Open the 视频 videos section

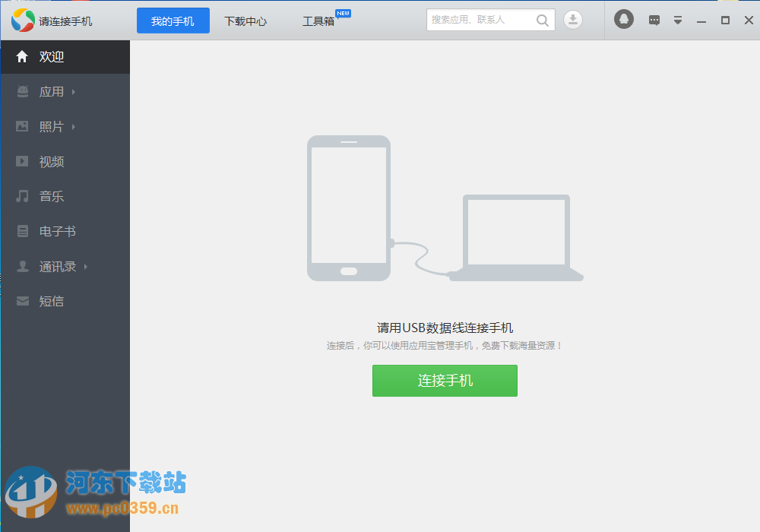coord(21,161)
